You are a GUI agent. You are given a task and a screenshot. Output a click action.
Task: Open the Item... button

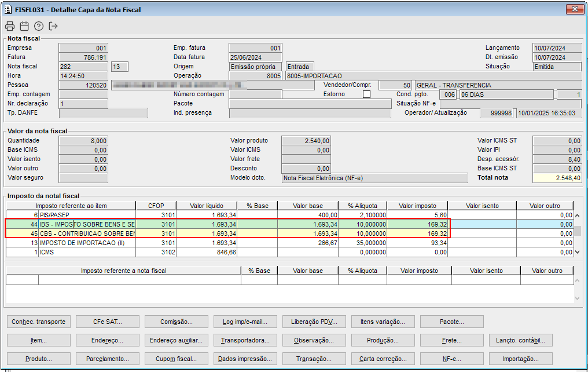pyautogui.click(x=39, y=340)
